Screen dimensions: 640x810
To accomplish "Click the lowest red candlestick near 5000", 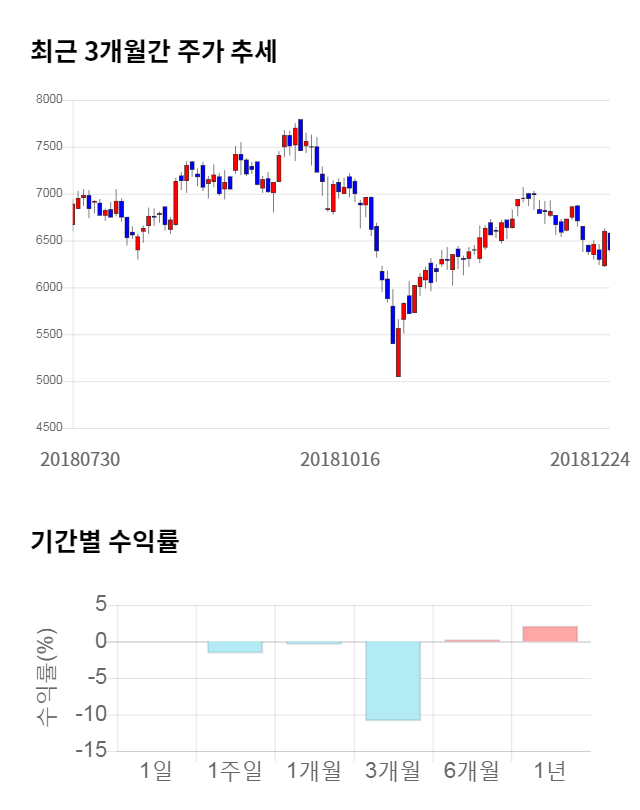I will click(398, 352).
